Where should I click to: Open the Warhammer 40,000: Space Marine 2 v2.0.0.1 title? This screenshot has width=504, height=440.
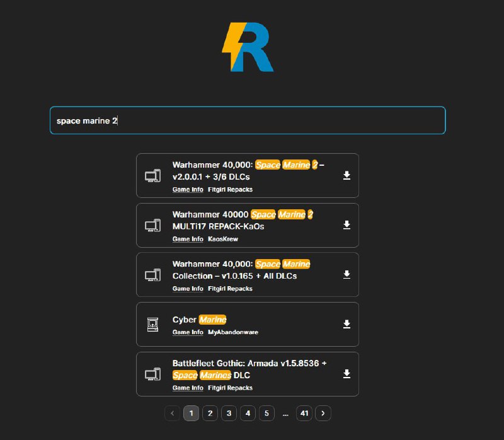248,171
